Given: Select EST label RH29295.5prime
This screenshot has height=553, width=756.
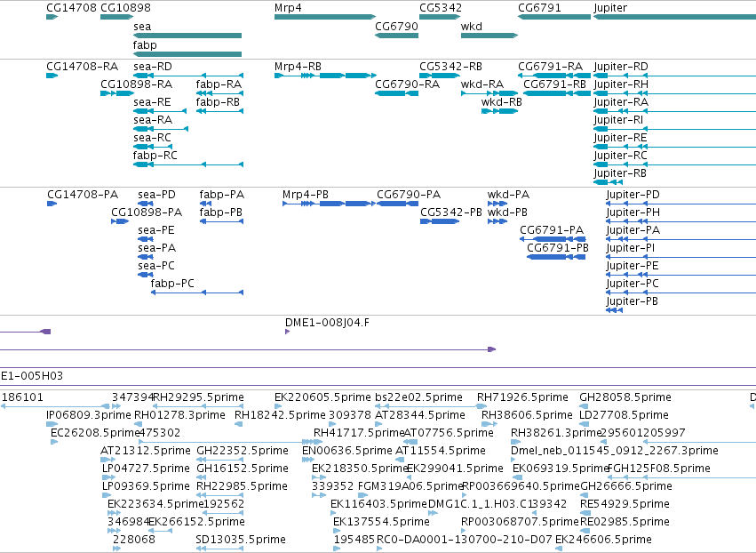Looking at the screenshot, I should [198, 397].
